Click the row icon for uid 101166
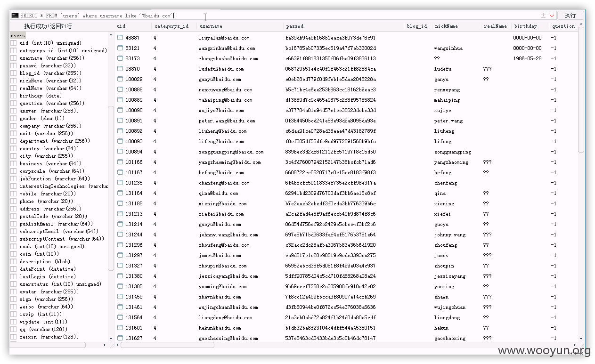The height and width of the screenshot is (364, 595). pyautogui.click(x=120, y=162)
